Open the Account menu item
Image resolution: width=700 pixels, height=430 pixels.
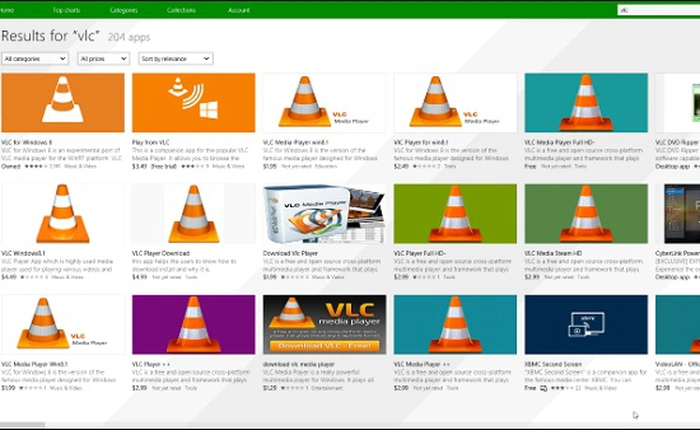(x=239, y=10)
